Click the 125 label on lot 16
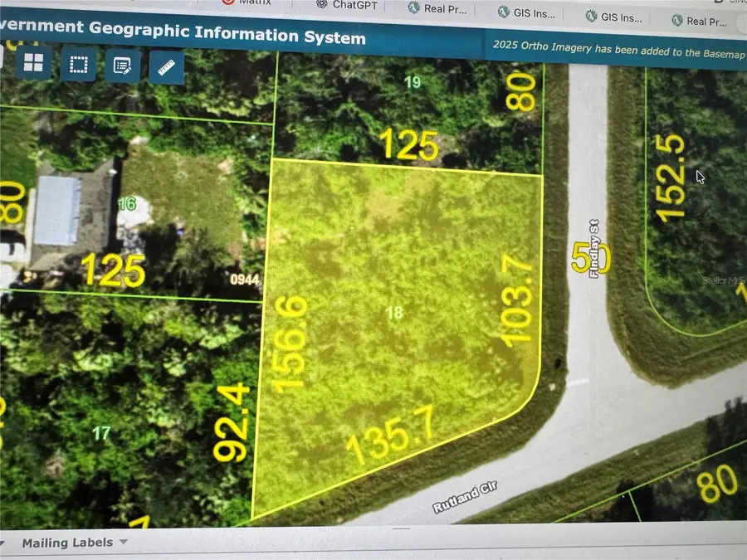Image resolution: width=747 pixels, height=560 pixels. click(114, 270)
